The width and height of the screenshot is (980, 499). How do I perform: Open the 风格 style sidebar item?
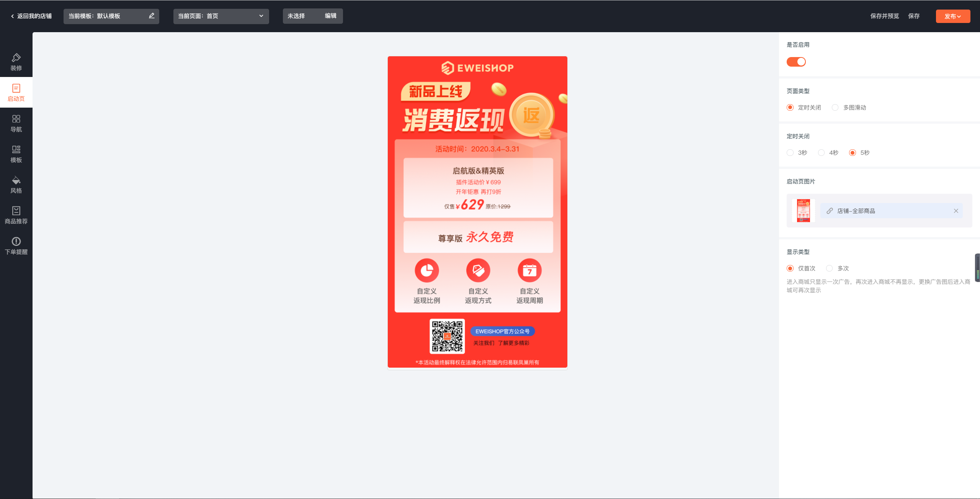[x=16, y=185]
